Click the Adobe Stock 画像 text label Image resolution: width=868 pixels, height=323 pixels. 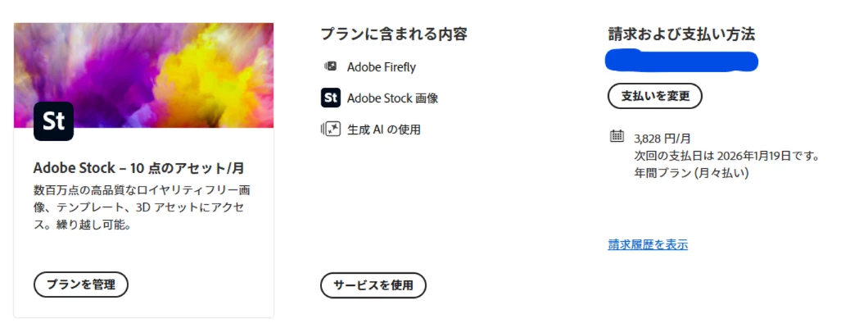(x=393, y=98)
